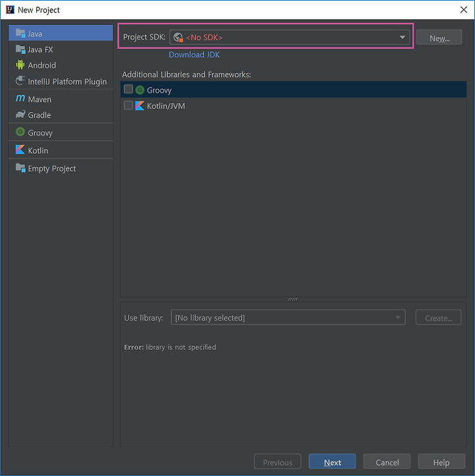The height and width of the screenshot is (476, 475).
Task: Select the Kotlin/JVM row text
Action: 166,106
